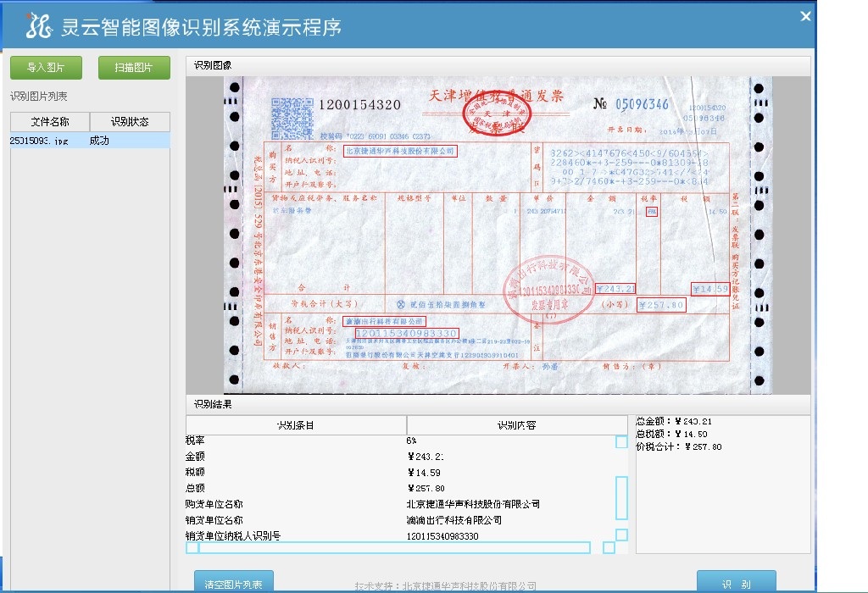Click the 扫描图片 scan button
The height and width of the screenshot is (593, 868).
point(134,68)
